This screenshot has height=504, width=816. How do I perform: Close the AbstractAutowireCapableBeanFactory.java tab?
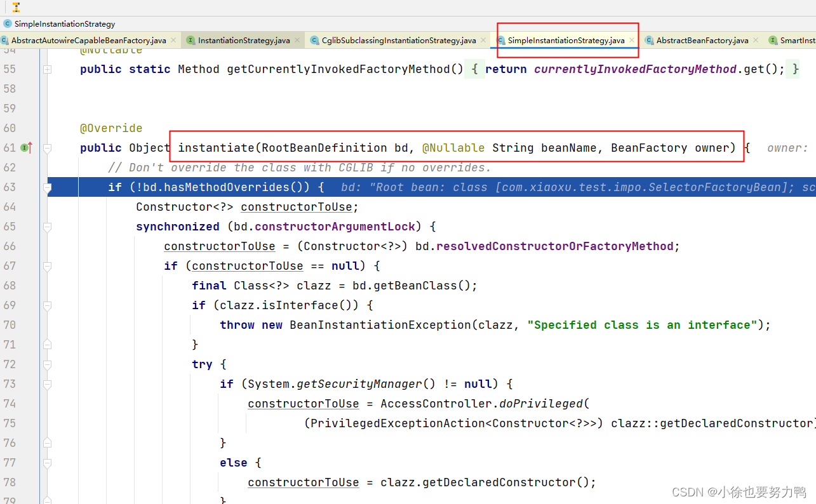173,40
